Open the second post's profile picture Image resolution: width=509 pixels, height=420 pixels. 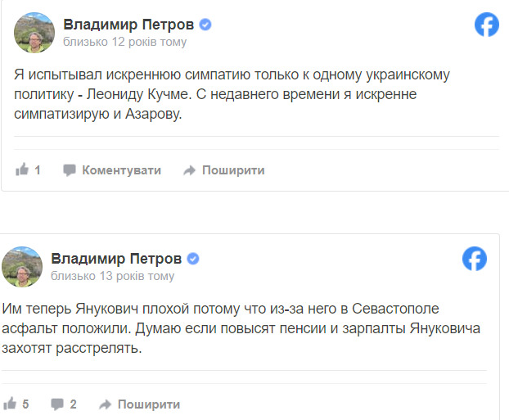(22, 267)
